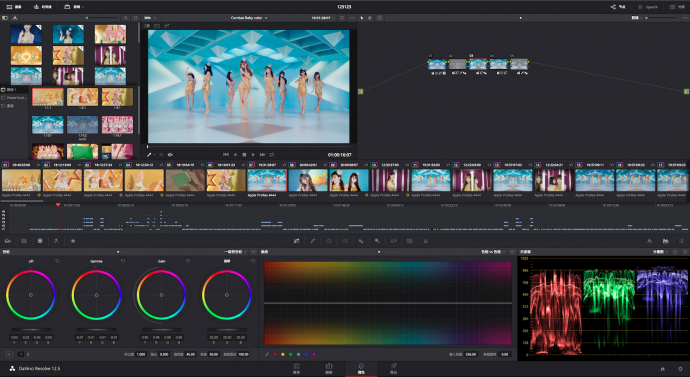Click the contrast value field
The image size is (690, 377).
pyautogui.click(x=141, y=354)
